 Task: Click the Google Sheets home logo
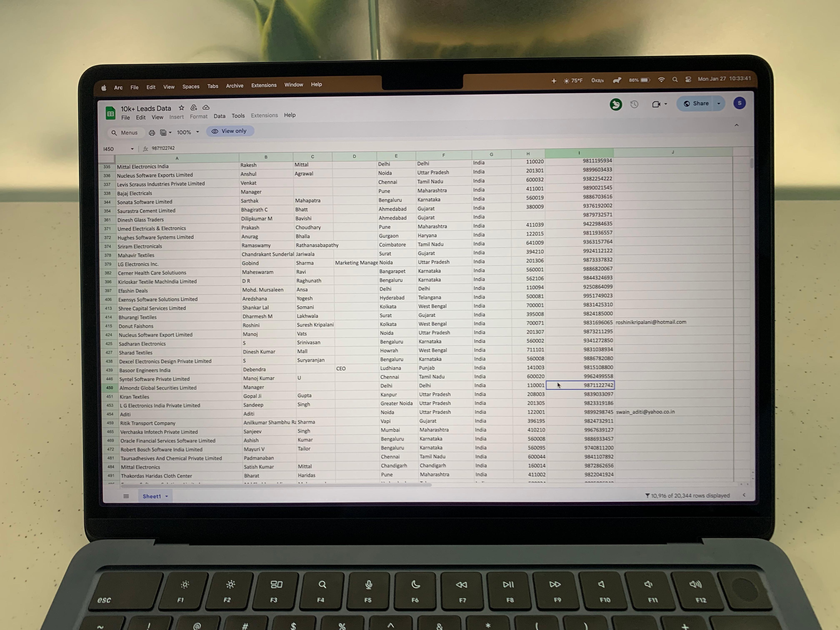point(110,113)
